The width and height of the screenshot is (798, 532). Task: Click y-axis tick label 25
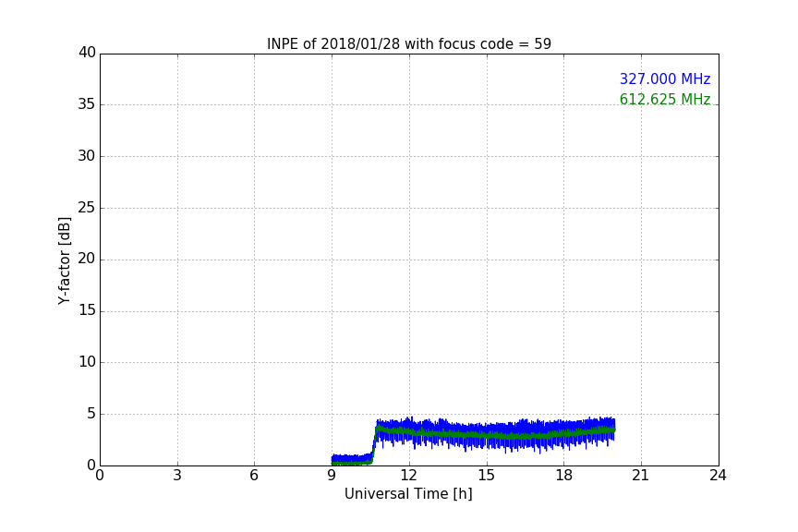click(87, 208)
